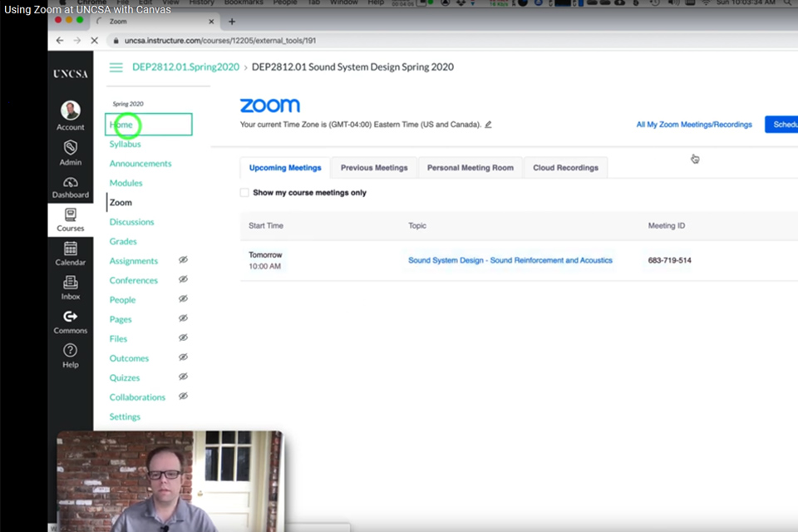Click the pencil icon to edit time zone
The width and height of the screenshot is (798, 532).
[x=488, y=125]
